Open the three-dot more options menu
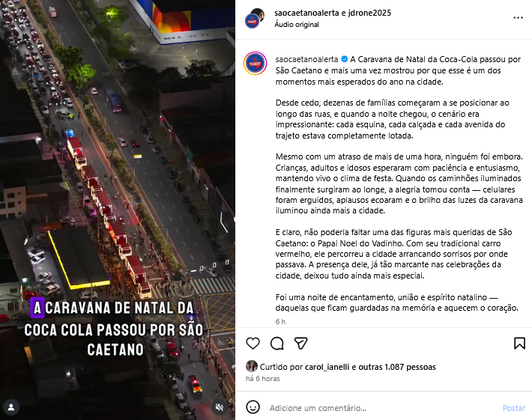532x420 pixels. (518, 18)
